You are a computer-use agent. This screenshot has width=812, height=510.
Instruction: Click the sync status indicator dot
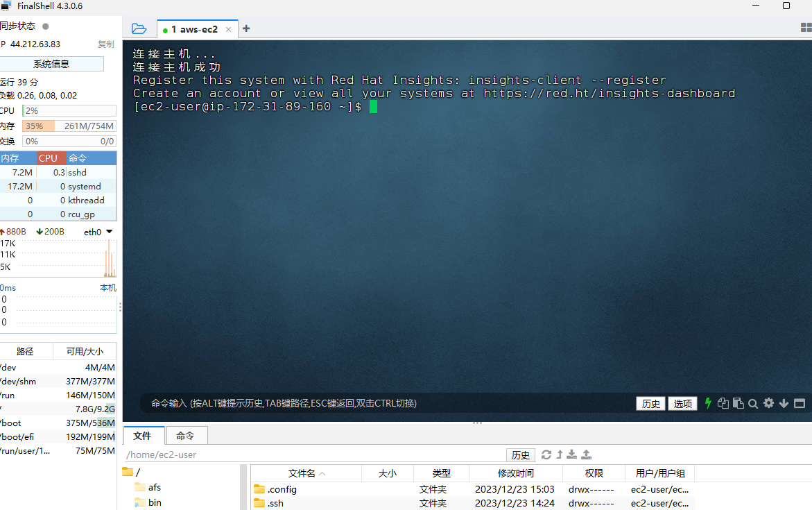point(46,26)
